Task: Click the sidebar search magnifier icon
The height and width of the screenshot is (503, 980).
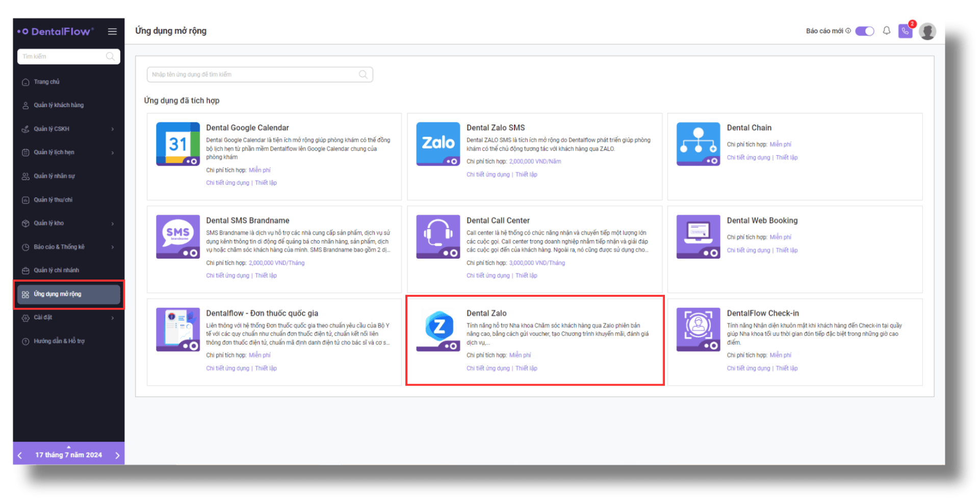Action: [x=110, y=56]
